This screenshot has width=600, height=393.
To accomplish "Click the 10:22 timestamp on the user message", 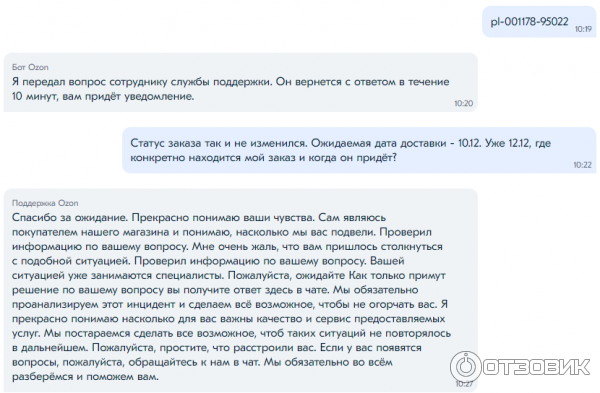I will click(582, 165).
